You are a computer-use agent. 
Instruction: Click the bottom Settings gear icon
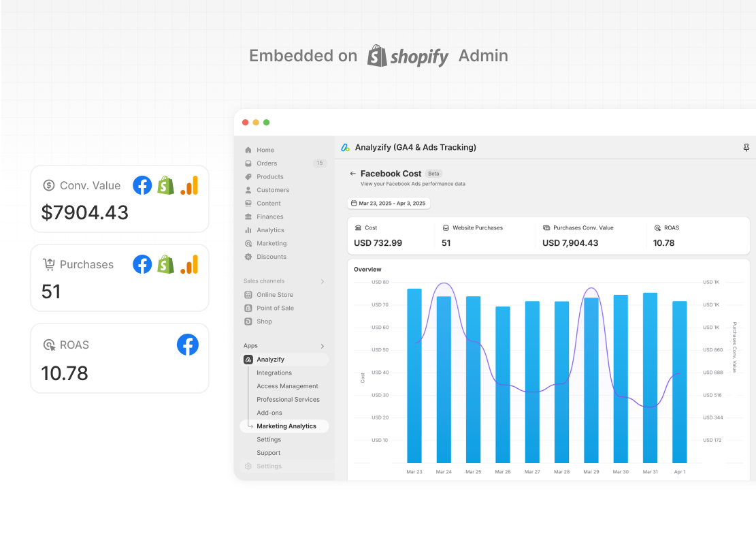click(248, 466)
